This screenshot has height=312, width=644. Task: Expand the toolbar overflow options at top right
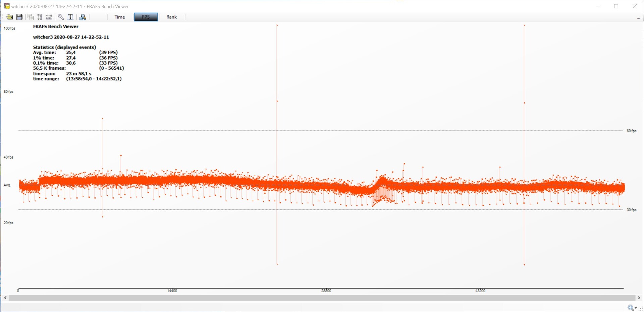(x=638, y=18)
